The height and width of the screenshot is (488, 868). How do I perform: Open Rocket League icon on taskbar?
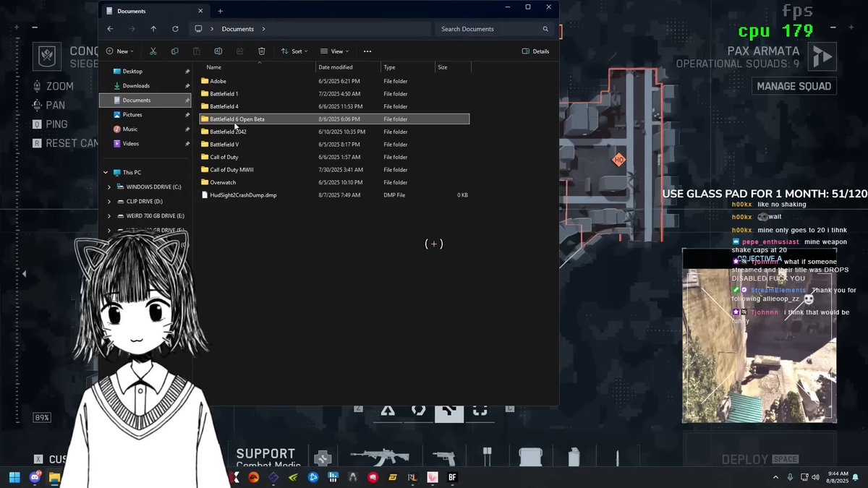412,477
